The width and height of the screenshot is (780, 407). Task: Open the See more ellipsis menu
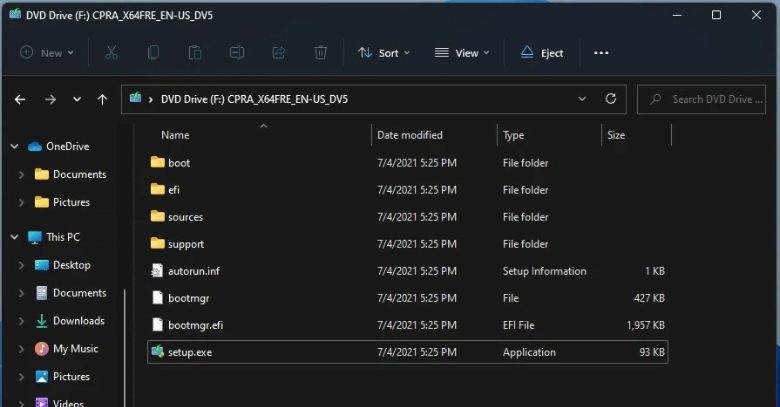(x=601, y=53)
